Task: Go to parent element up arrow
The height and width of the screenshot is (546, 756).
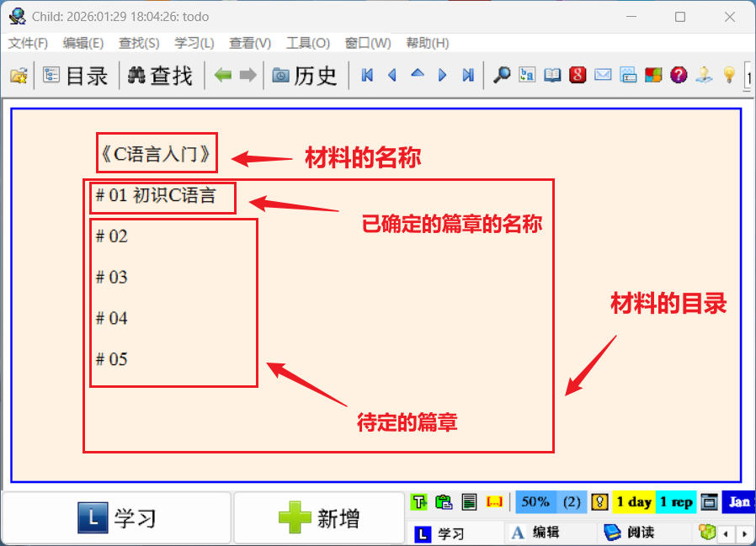Action: pos(418,74)
